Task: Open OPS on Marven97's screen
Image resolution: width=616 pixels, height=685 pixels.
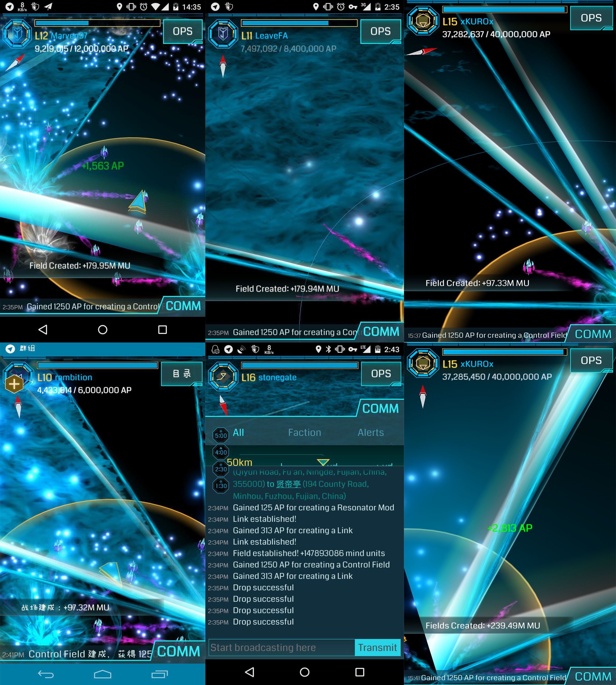Action: pyautogui.click(x=183, y=32)
